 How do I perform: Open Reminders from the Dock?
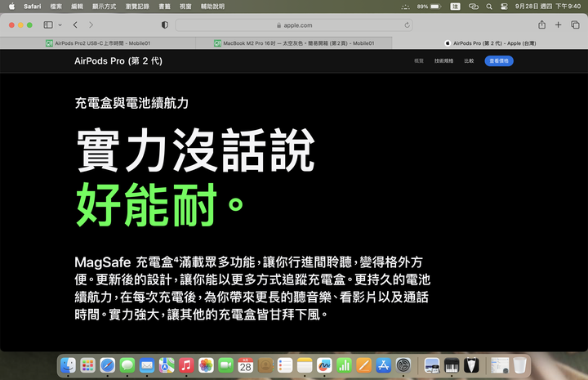285,365
